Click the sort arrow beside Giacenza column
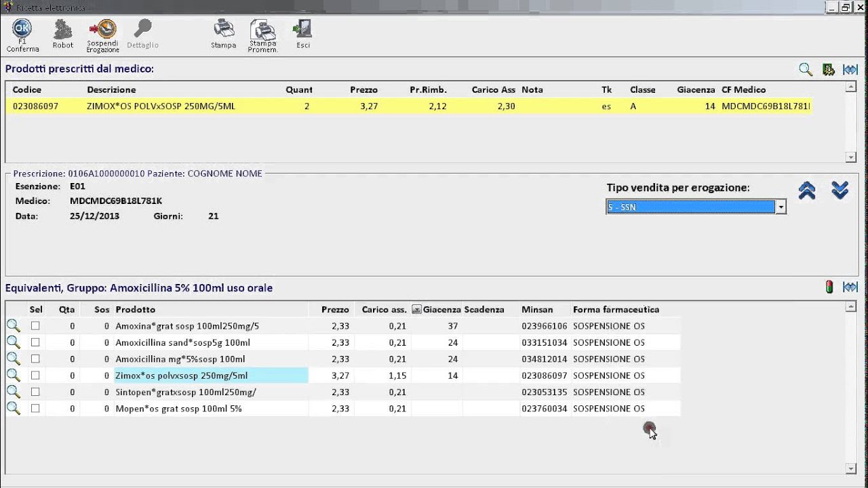The width and height of the screenshot is (868, 488). click(x=416, y=310)
